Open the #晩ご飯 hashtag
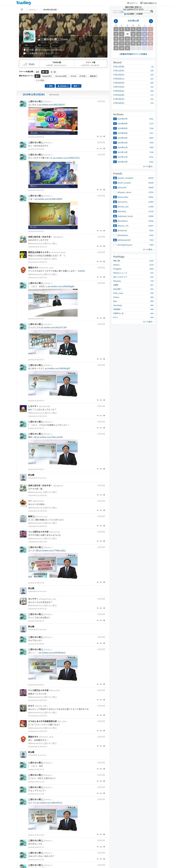This screenshot has width=174, height=868. [x=117, y=261]
